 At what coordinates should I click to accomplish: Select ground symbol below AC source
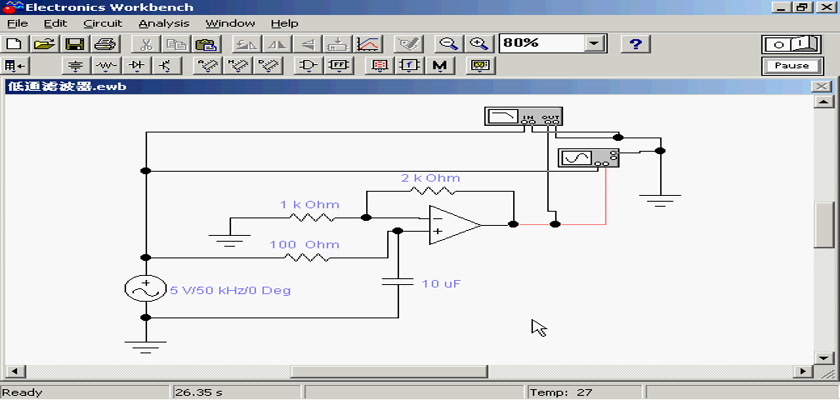(x=145, y=346)
